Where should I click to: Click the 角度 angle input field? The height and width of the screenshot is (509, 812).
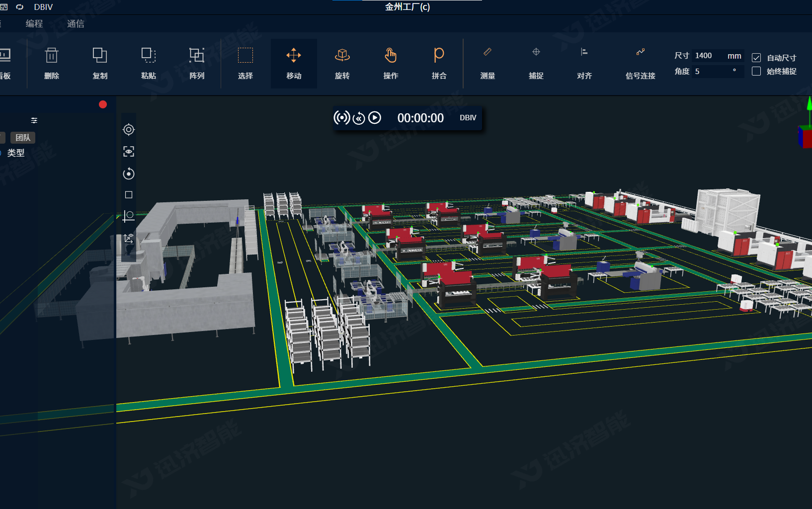(718, 71)
